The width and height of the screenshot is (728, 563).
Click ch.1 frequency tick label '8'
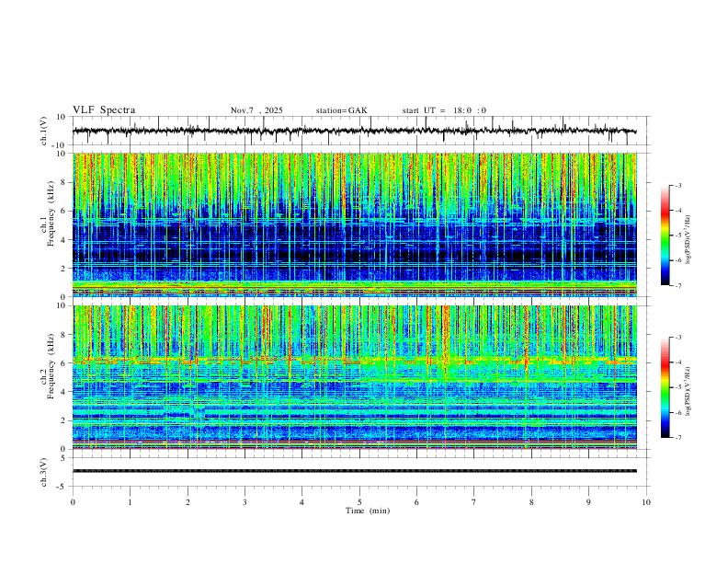coord(65,182)
